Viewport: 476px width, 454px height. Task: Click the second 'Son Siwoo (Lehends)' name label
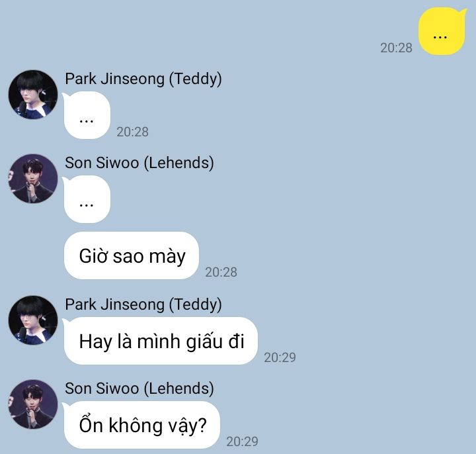(139, 388)
